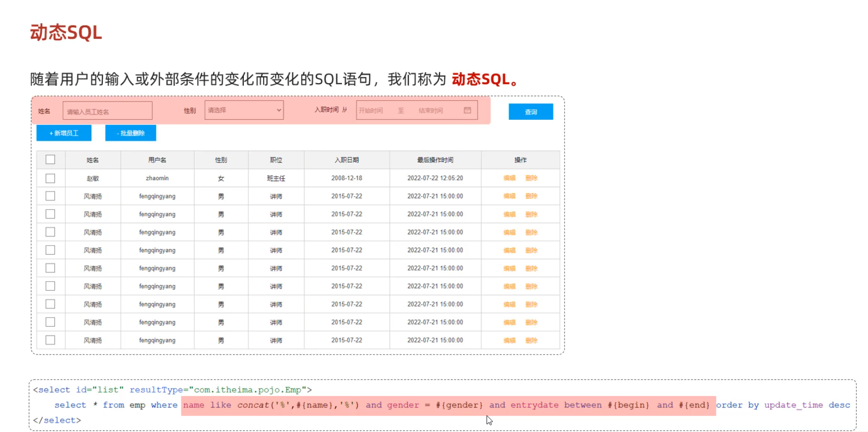868x432 pixels.
Task: Click the 最后操作时间 column header
Action: point(435,160)
